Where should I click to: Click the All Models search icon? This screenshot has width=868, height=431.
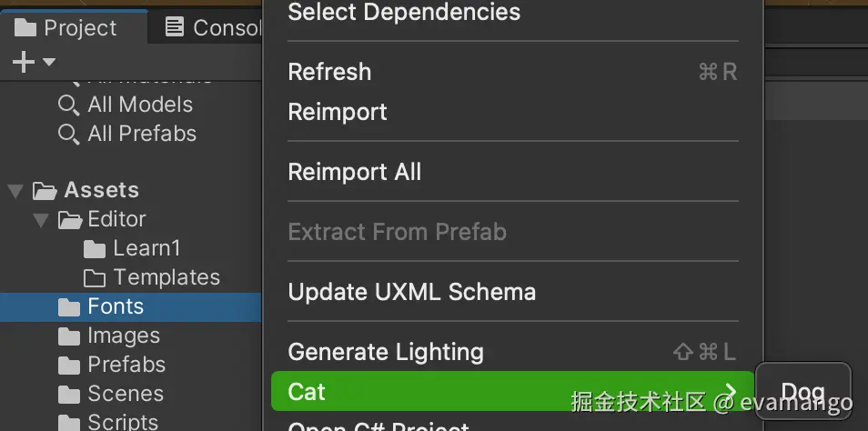[x=68, y=105]
